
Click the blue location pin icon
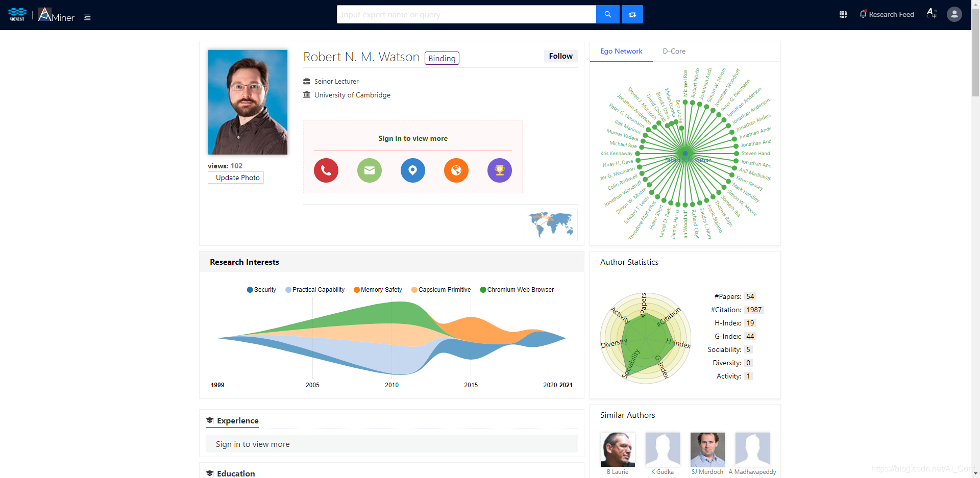pos(413,170)
